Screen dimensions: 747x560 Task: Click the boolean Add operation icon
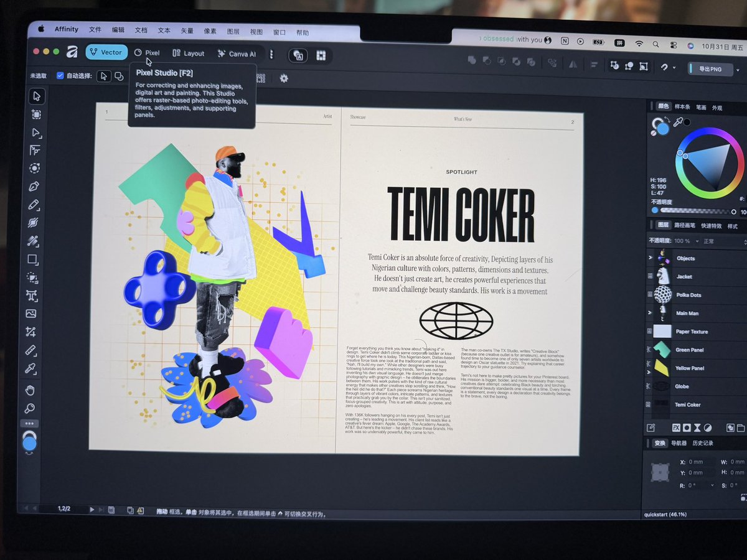coord(472,60)
